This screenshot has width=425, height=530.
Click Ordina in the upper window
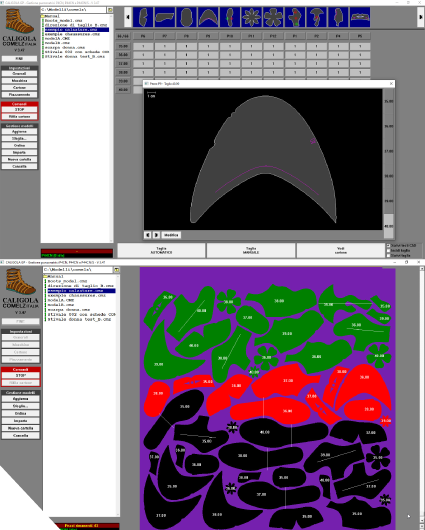click(19, 145)
